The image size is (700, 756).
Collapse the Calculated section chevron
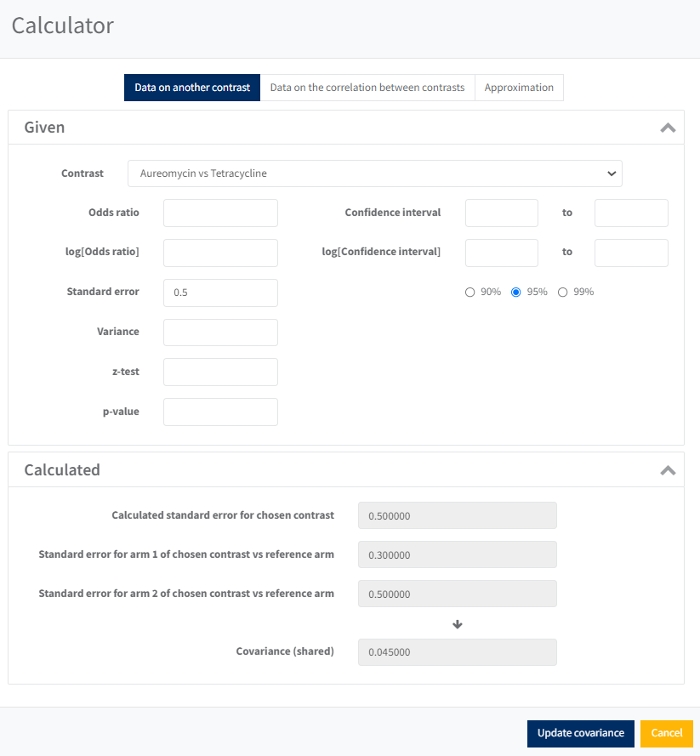pos(668,470)
